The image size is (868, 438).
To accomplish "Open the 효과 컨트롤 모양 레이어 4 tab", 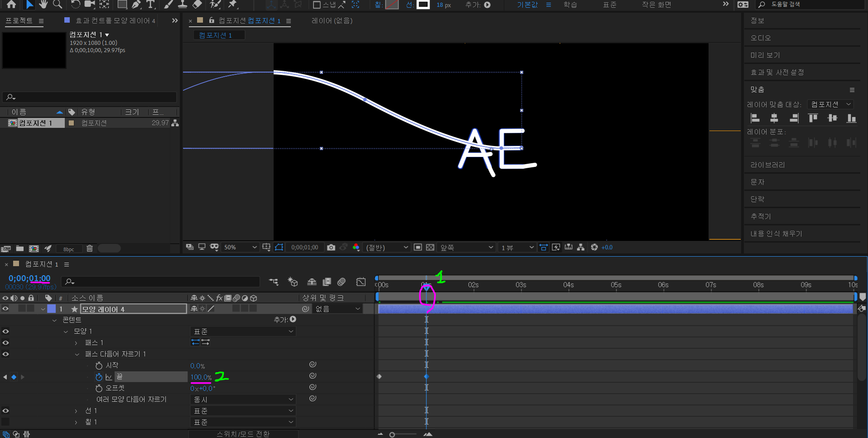I will 116,21.
